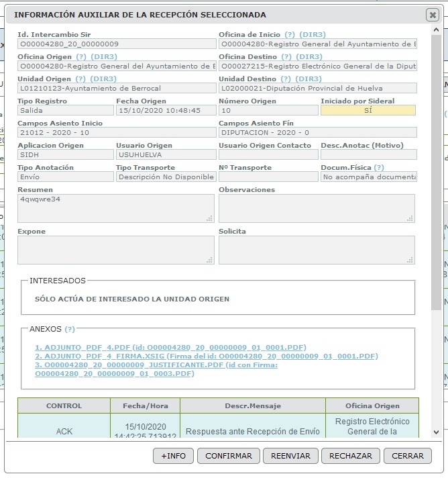Click the CERRAR button
Image resolution: width=448 pixels, height=478 pixels.
click(408, 456)
